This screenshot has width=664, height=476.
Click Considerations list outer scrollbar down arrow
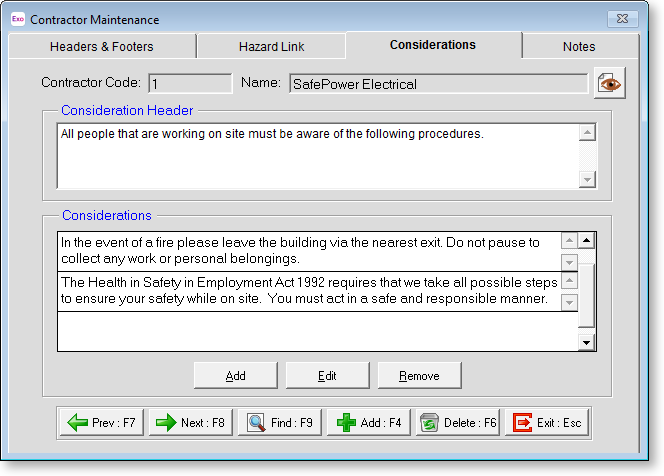click(x=587, y=343)
